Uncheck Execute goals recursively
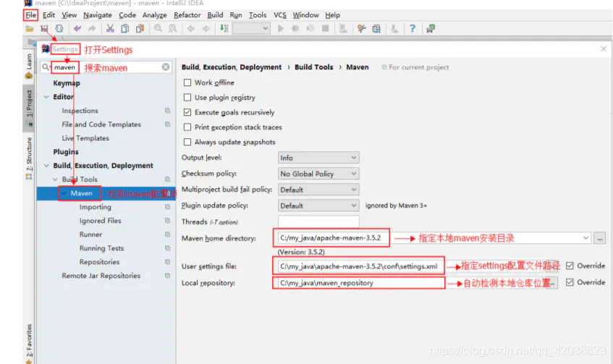This screenshot has height=364, width=613. (187, 112)
